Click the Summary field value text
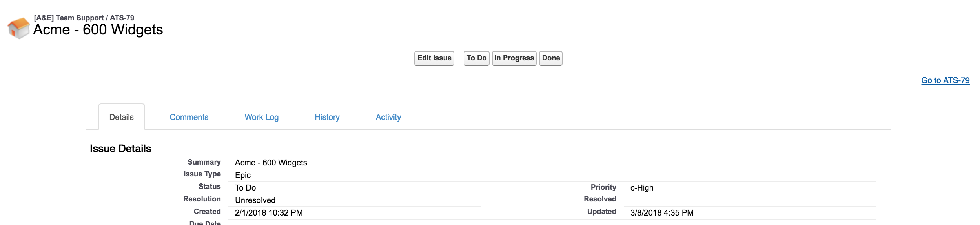The width and height of the screenshot is (980, 225). pos(271,163)
